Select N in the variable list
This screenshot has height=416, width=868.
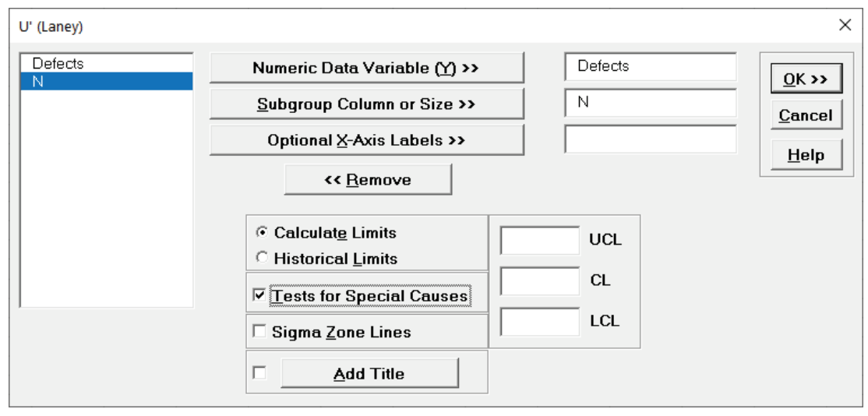point(106,81)
